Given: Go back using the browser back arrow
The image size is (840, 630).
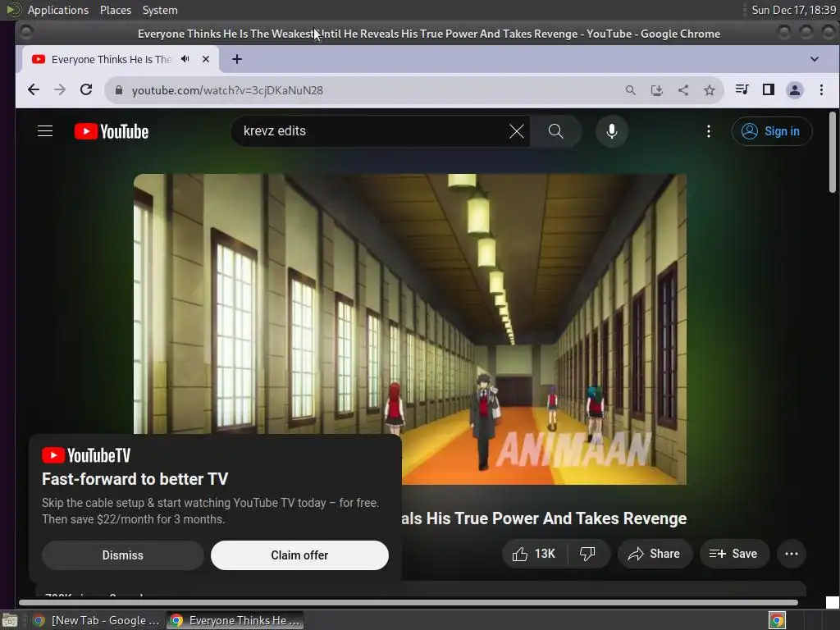Looking at the screenshot, I should click(33, 90).
